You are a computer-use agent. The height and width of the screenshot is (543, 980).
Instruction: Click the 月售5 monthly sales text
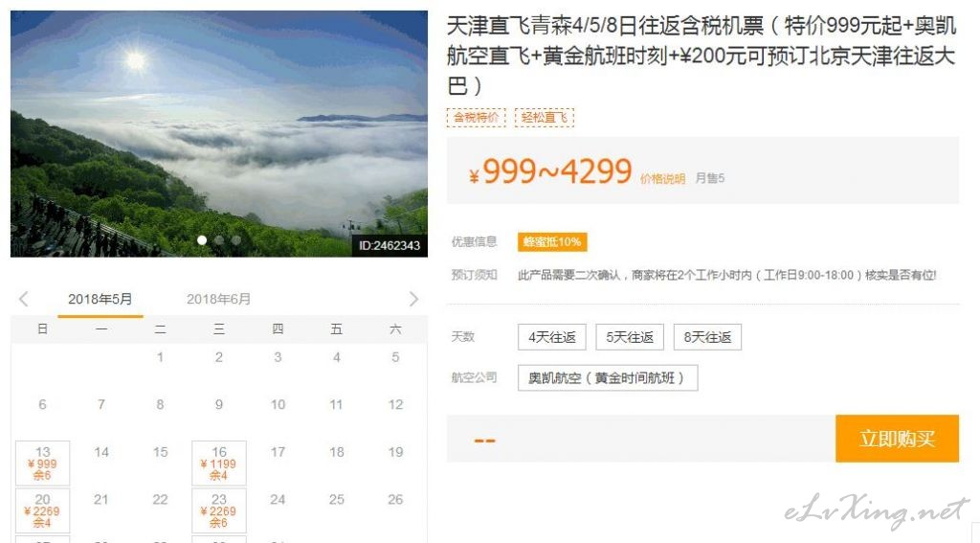(x=710, y=178)
